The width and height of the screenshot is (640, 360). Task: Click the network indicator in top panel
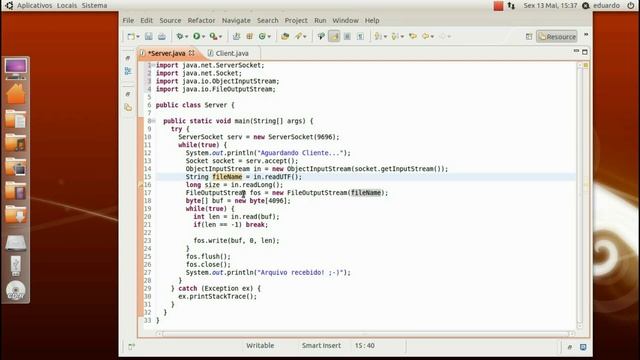coord(511,5)
